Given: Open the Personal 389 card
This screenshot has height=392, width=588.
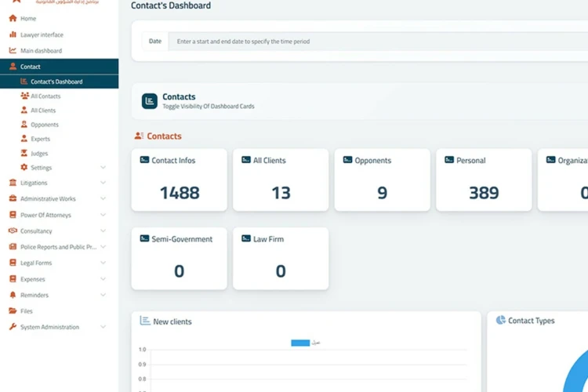Looking at the screenshot, I should coord(484,180).
